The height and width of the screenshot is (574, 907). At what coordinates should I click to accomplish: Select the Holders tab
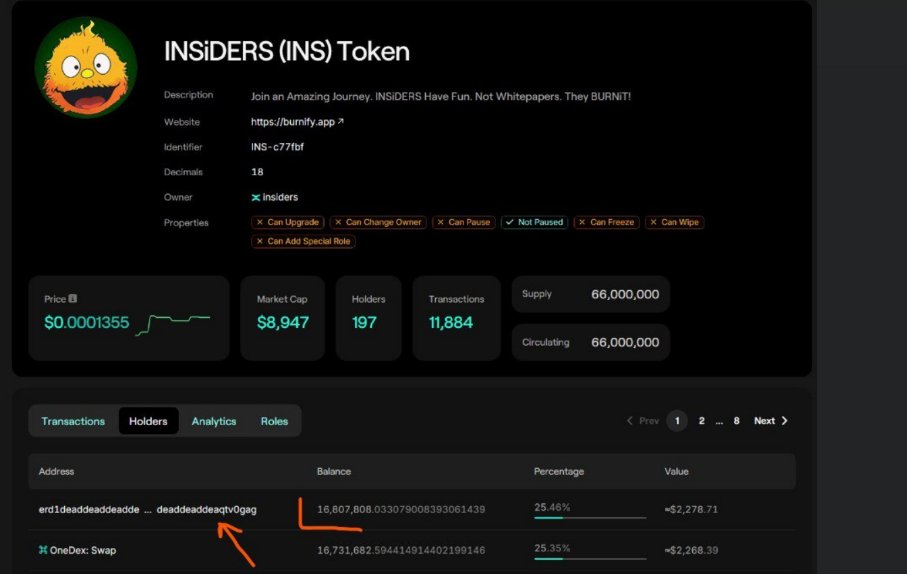point(148,421)
